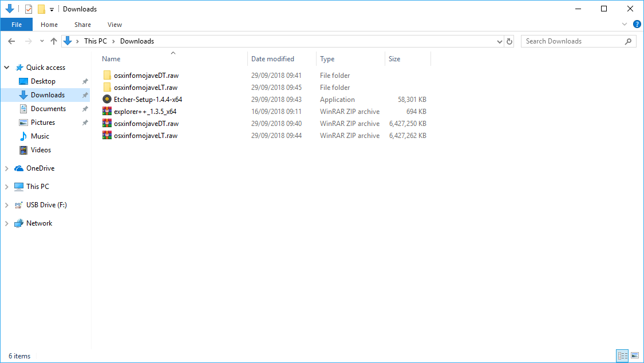Open the address bar history dropdown
The width and height of the screenshot is (644, 363).
click(500, 41)
